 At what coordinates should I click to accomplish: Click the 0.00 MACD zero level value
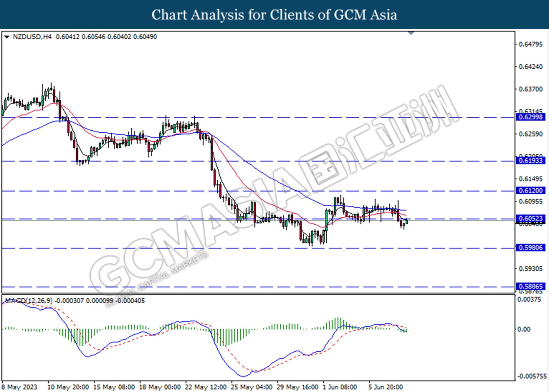[524, 329]
